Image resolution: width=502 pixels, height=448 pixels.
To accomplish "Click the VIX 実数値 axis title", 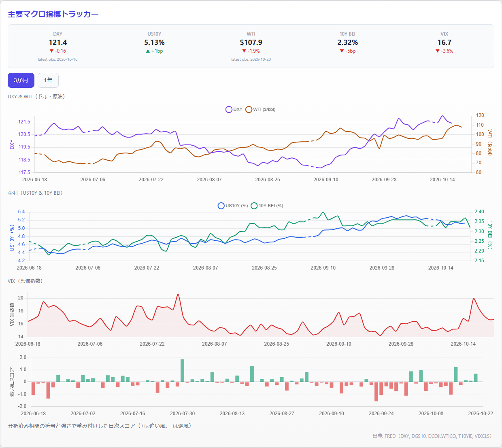I will click(x=12, y=314).
